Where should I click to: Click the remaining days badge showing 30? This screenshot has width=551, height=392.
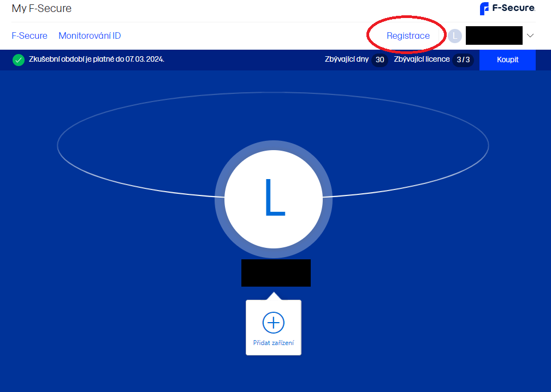[x=380, y=60]
